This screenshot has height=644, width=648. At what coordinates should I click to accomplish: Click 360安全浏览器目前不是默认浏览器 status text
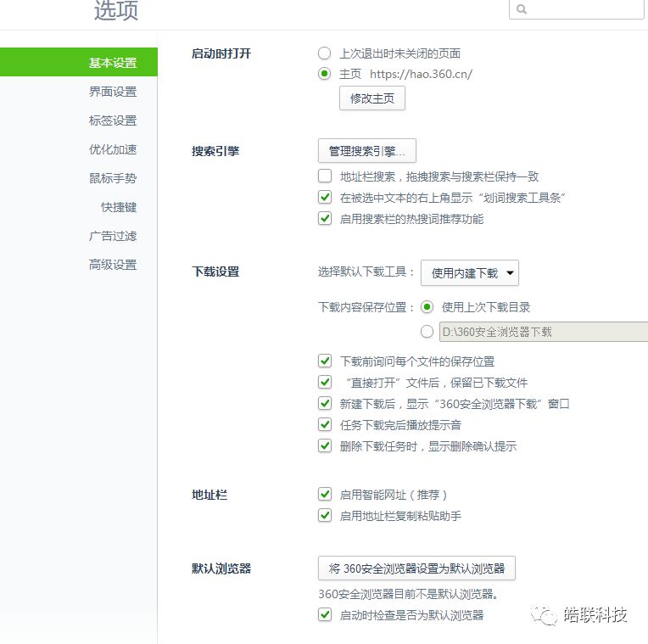click(409, 594)
